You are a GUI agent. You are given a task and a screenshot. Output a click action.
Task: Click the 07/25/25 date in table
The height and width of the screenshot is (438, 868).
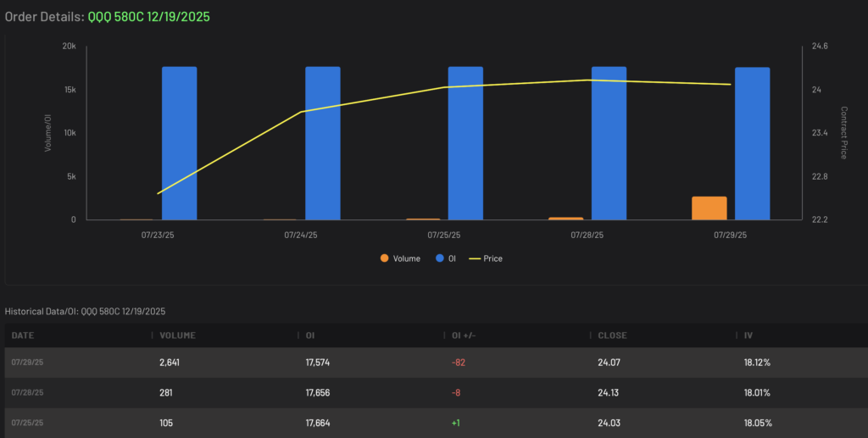[27, 423]
